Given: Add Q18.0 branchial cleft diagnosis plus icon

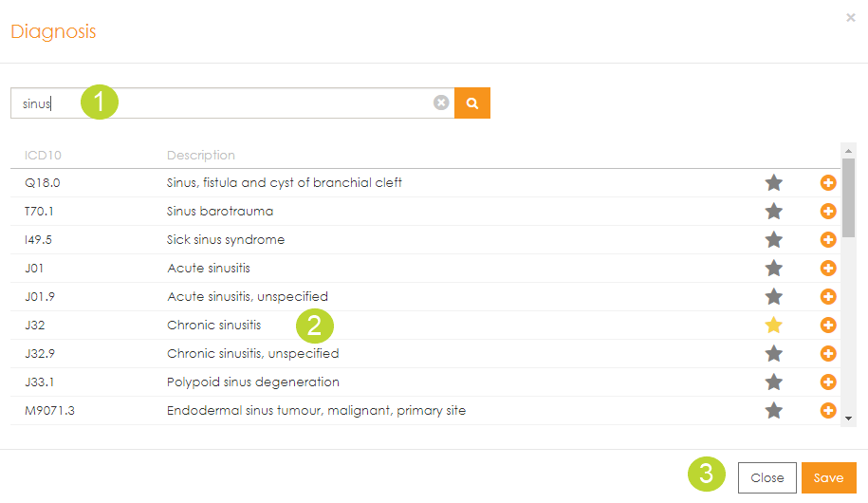Looking at the screenshot, I should coord(827,182).
